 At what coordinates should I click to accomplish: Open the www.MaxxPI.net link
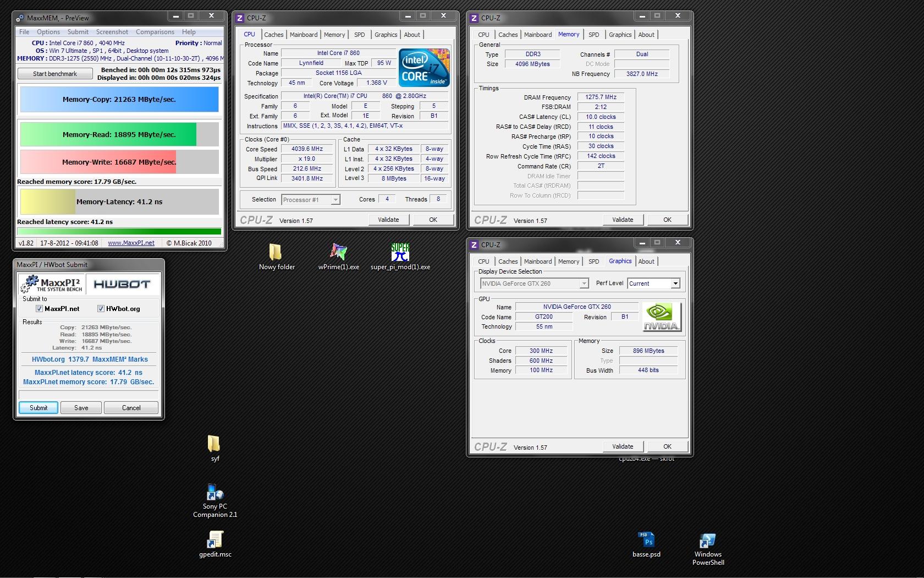131,243
